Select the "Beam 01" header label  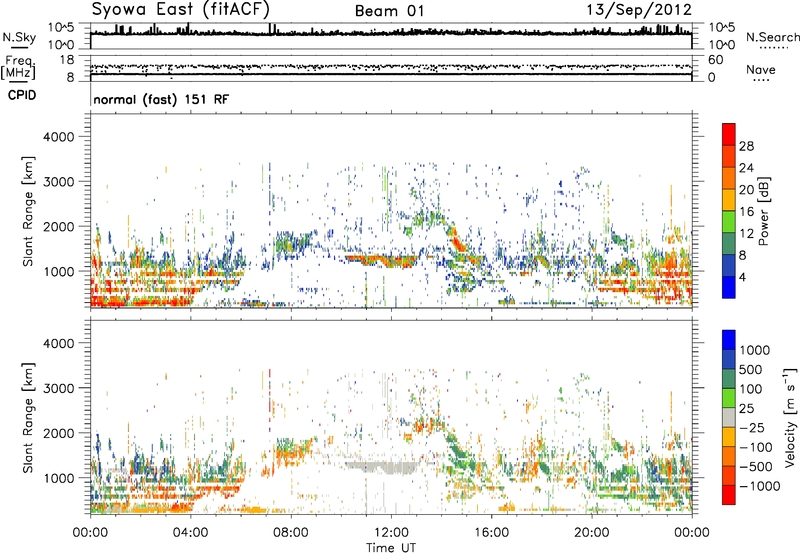pyautogui.click(x=389, y=11)
